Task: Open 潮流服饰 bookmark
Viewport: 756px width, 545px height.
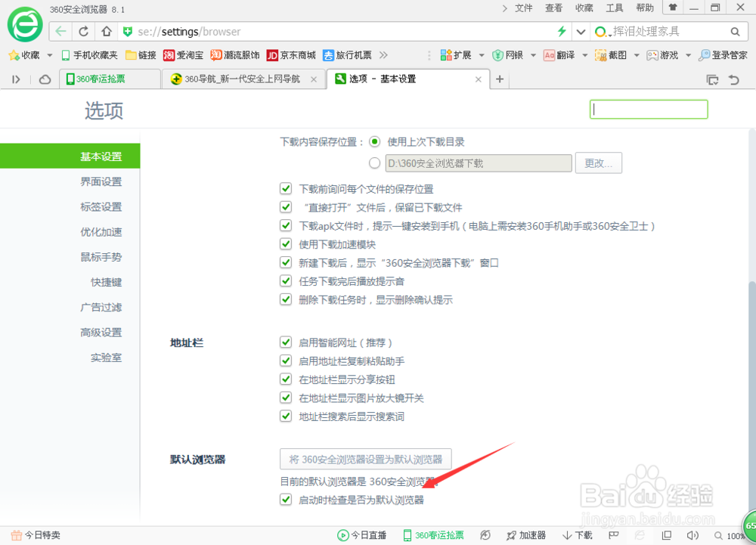Action: (235, 55)
